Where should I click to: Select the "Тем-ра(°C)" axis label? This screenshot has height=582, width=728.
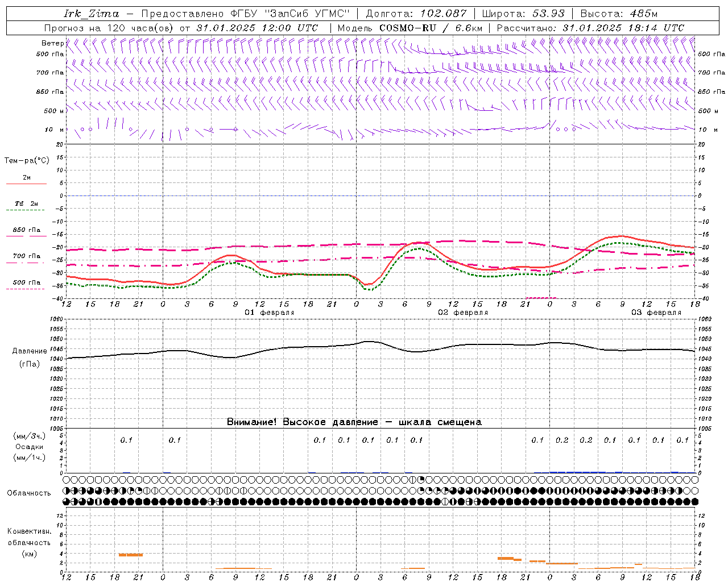pyautogui.click(x=27, y=161)
